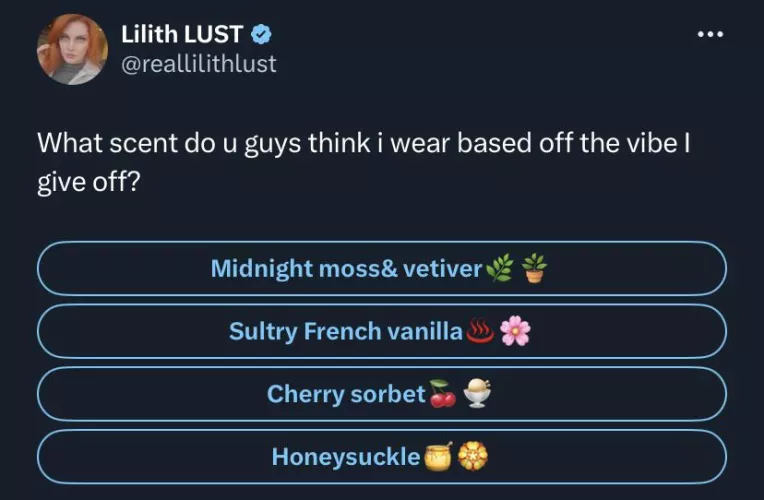Click the red hot springs emoji
The image size is (764, 500).
[481, 331]
